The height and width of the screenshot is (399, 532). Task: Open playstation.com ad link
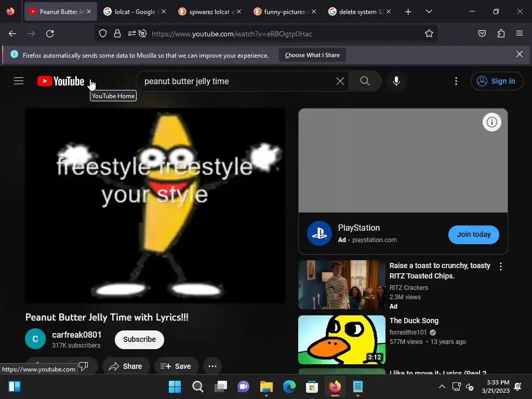tap(375, 240)
